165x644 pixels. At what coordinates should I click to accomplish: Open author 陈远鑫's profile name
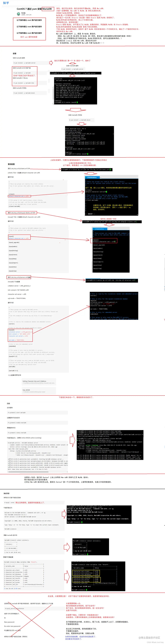tap(23, 13)
